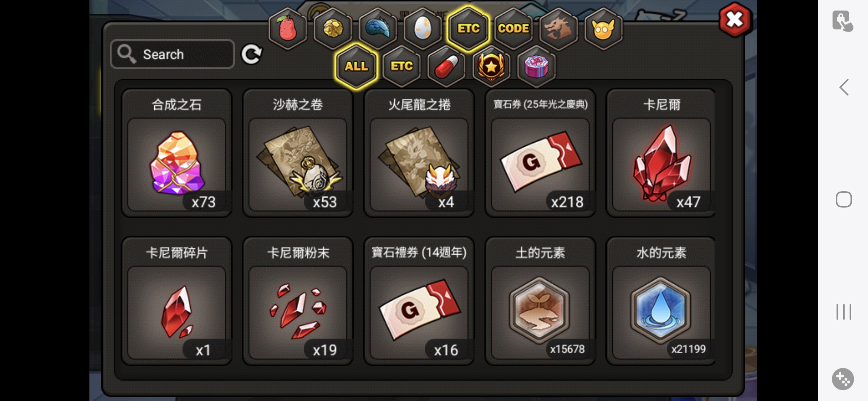This screenshot has width=868, height=401.
Task: Open the golden nugget category hexagon
Action: (x=333, y=29)
